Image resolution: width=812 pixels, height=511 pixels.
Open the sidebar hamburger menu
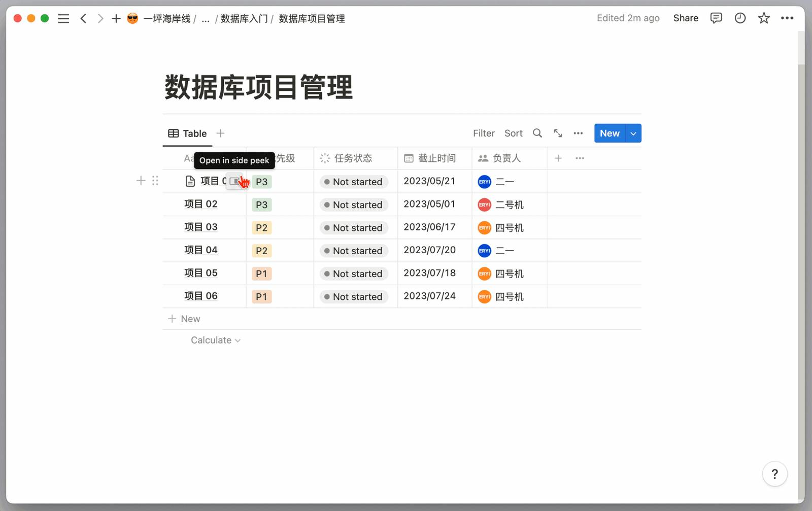(63, 19)
